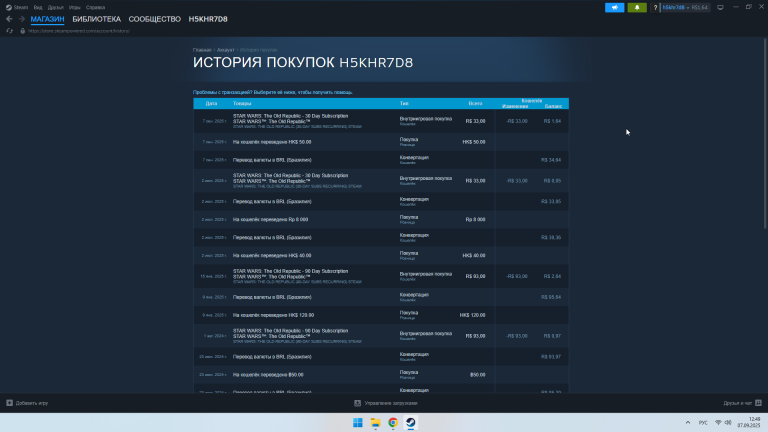Open the HK$ 120.00 wallet transfer row

point(381,315)
